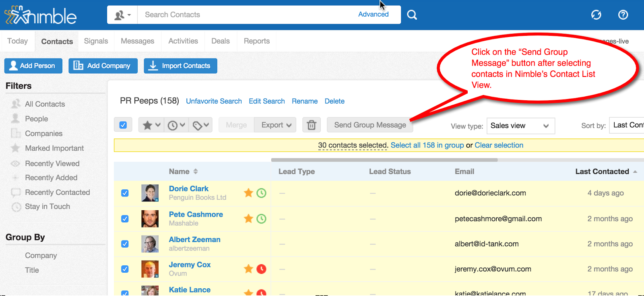The height and width of the screenshot is (296, 644).
Task: Expand the Export dropdown
Action: (275, 125)
